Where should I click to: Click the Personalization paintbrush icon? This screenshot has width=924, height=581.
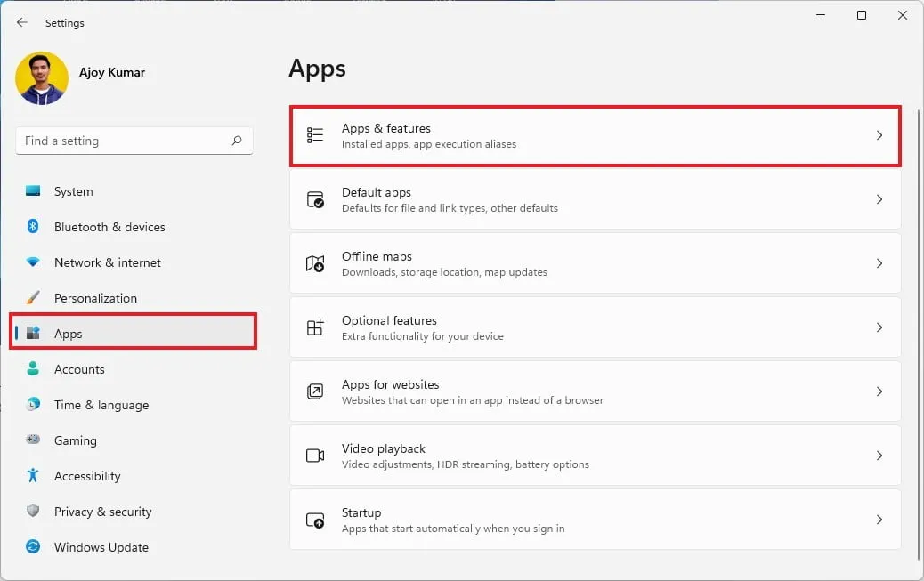point(33,298)
